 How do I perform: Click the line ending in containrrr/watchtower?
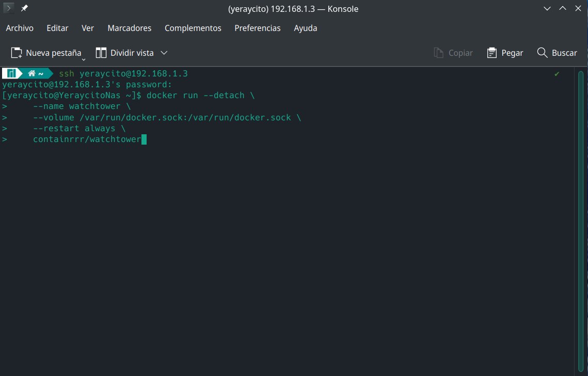[x=87, y=139]
